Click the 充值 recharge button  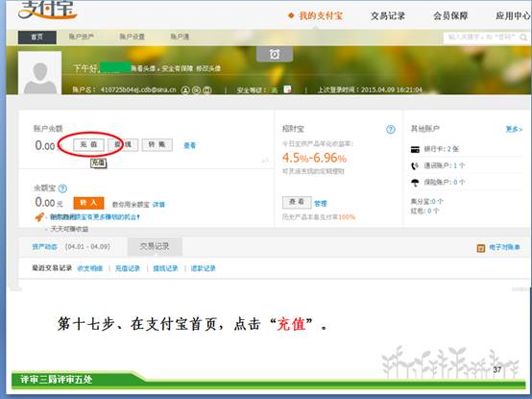click(x=88, y=145)
